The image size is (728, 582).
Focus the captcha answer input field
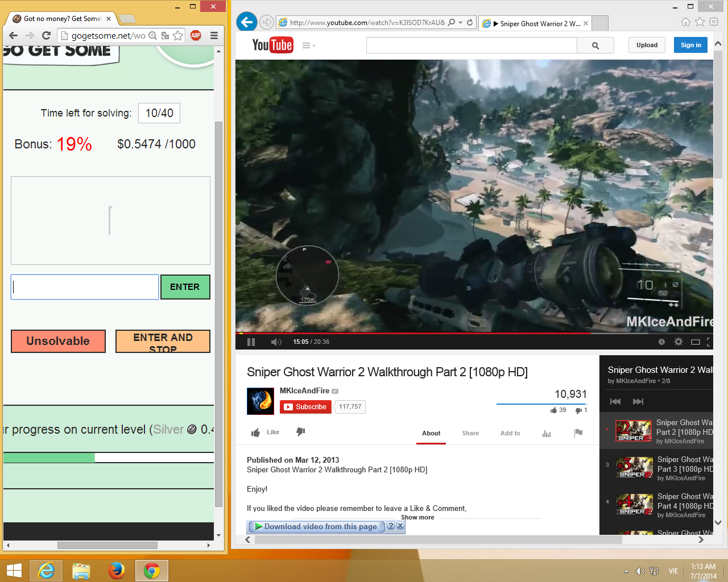coord(85,287)
